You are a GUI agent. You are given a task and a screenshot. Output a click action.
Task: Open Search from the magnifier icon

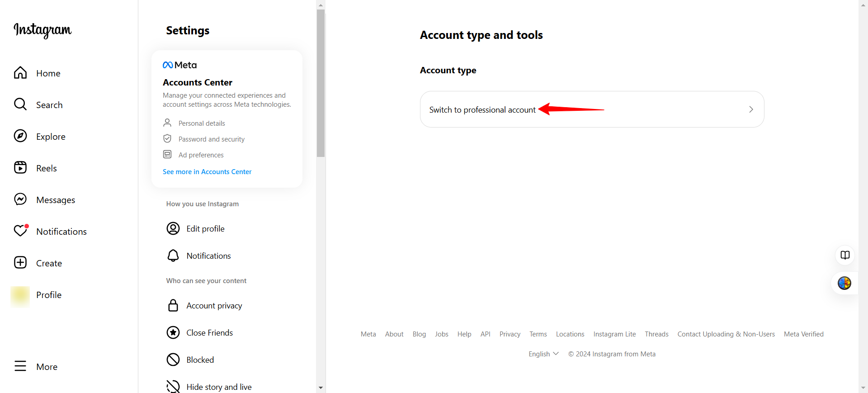coord(20,104)
